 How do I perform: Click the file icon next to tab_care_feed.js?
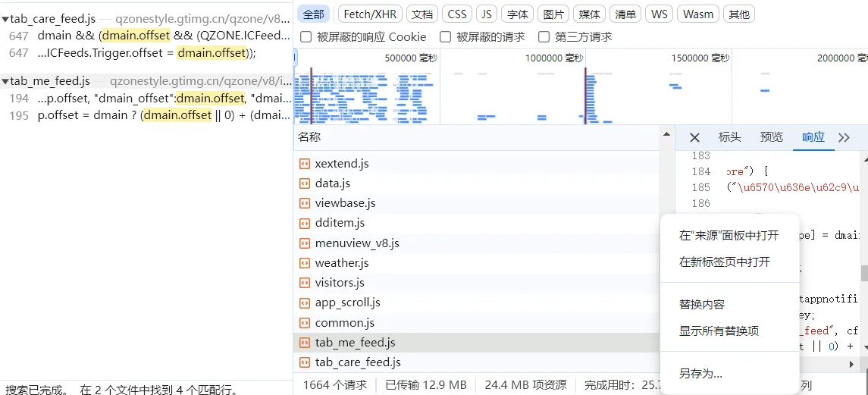pos(304,362)
